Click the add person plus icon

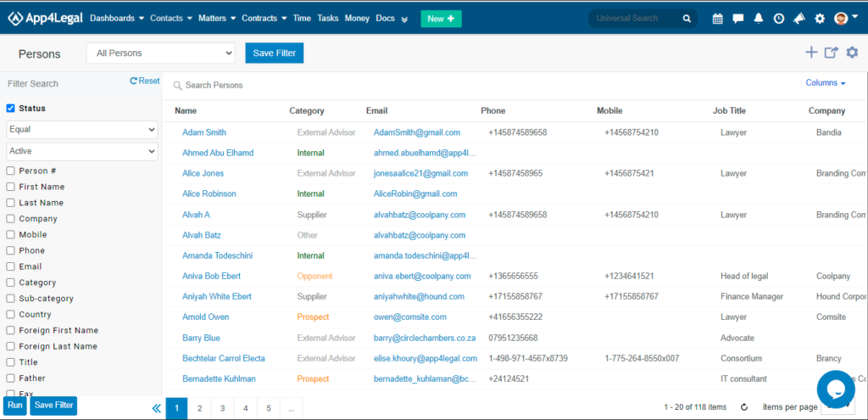click(x=811, y=53)
